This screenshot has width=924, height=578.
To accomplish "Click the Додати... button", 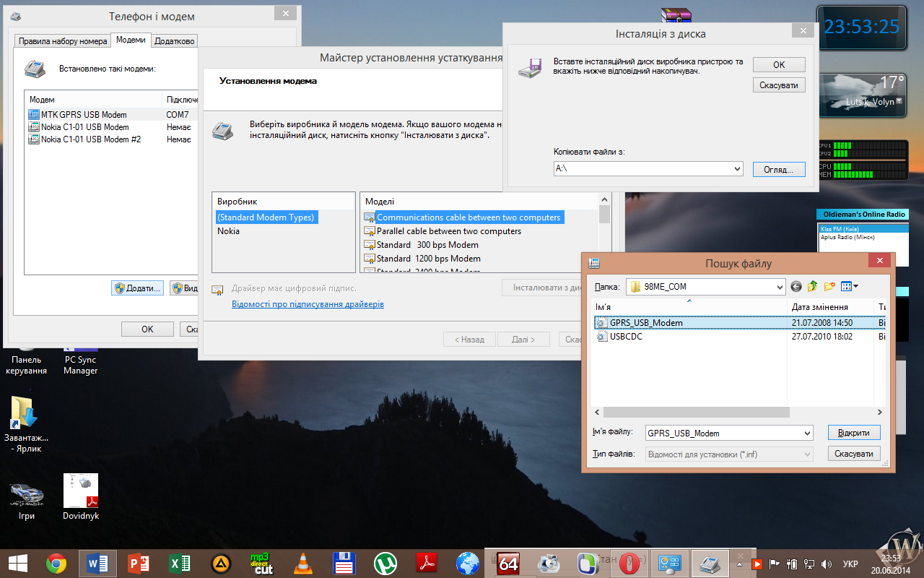I will coord(137,288).
